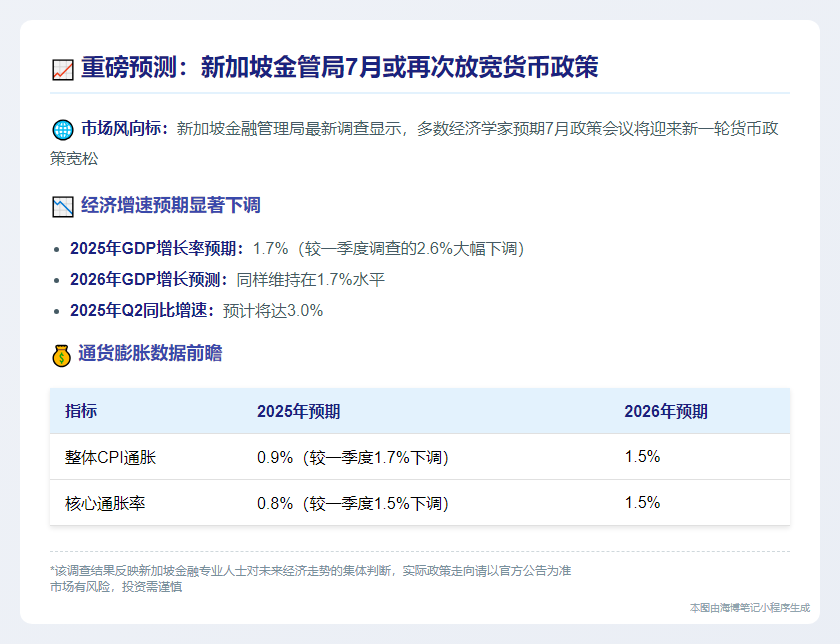Click the text 1.7%（较一季度调查的2.6%大幅下调）
The height and width of the screenshot is (644, 840).
[x=388, y=249]
